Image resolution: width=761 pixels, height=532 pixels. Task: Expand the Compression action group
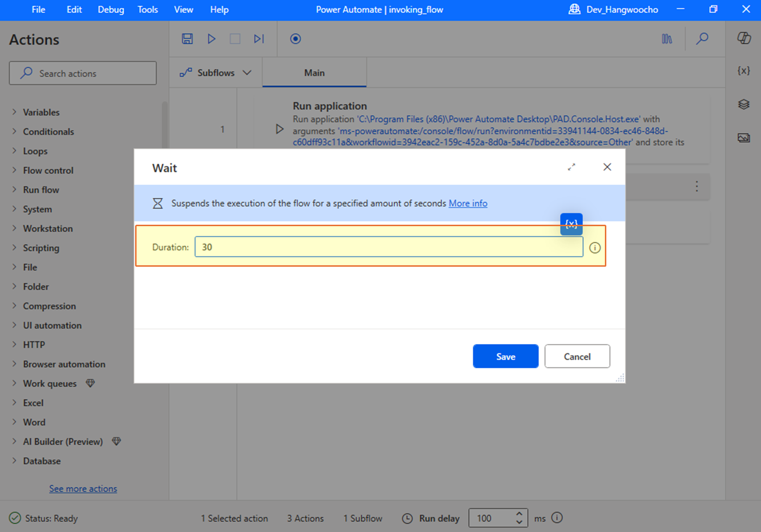coord(14,306)
